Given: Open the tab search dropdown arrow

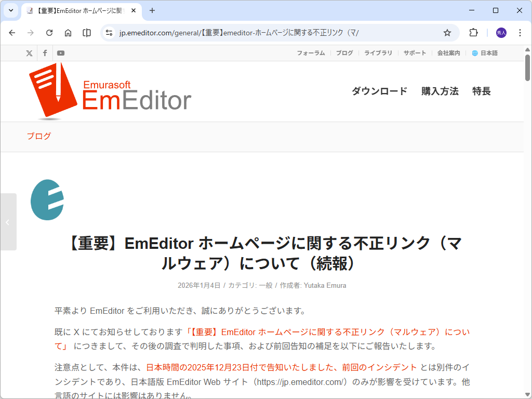Looking at the screenshot, I should (11, 10).
